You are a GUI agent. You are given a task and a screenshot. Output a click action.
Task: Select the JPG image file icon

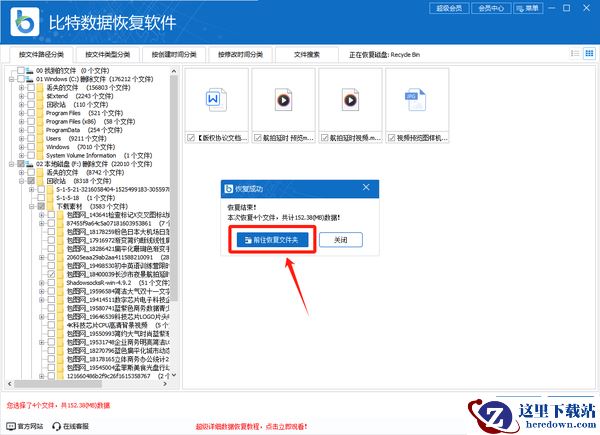pos(415,100)
